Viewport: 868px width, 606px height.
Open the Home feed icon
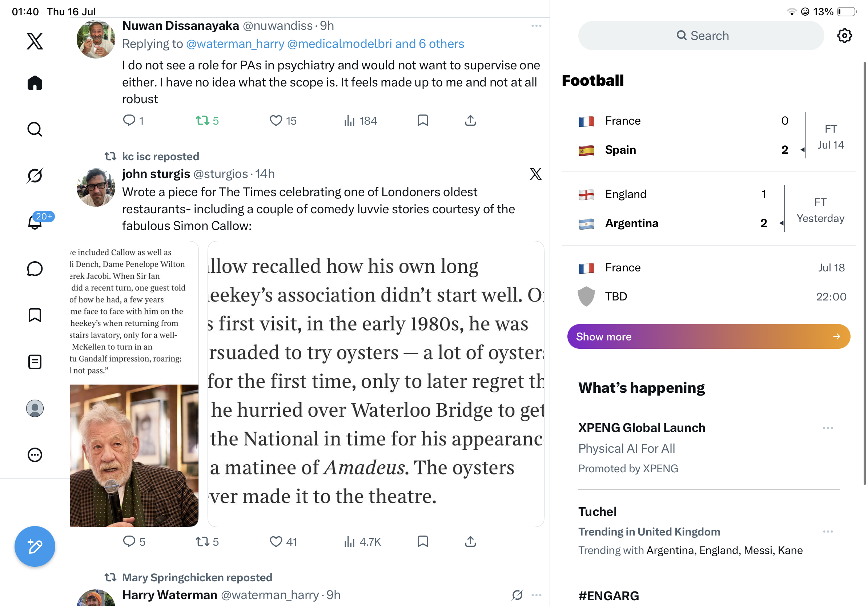point(35,83)
